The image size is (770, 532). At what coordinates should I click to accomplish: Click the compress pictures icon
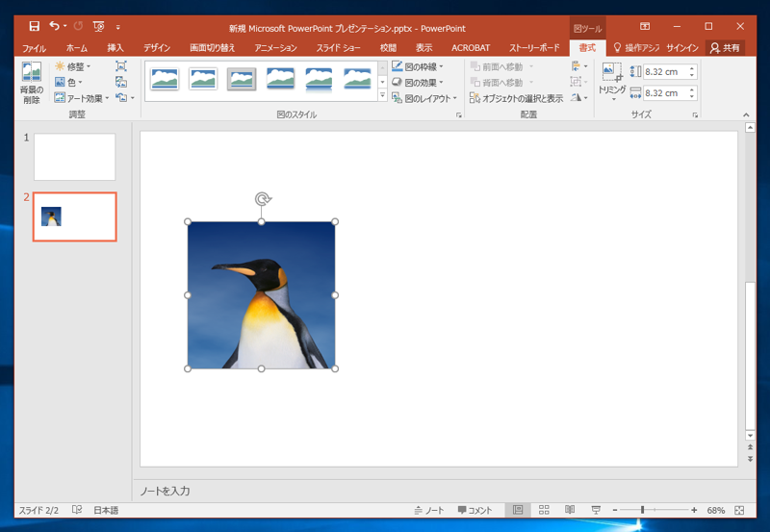click(x=120, y=66)
